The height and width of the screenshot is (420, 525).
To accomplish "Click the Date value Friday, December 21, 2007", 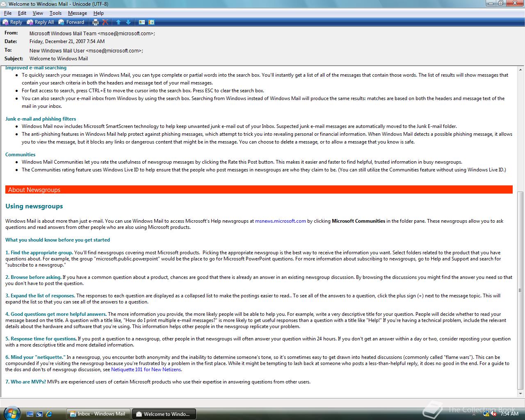I will (x=67, y=41).
